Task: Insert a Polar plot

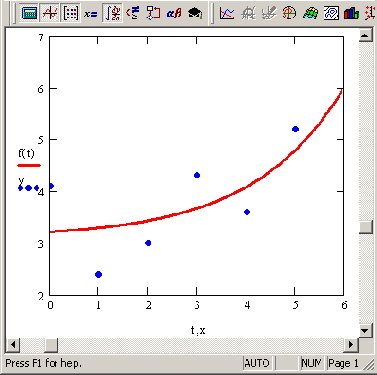Action: coord(289,13)
